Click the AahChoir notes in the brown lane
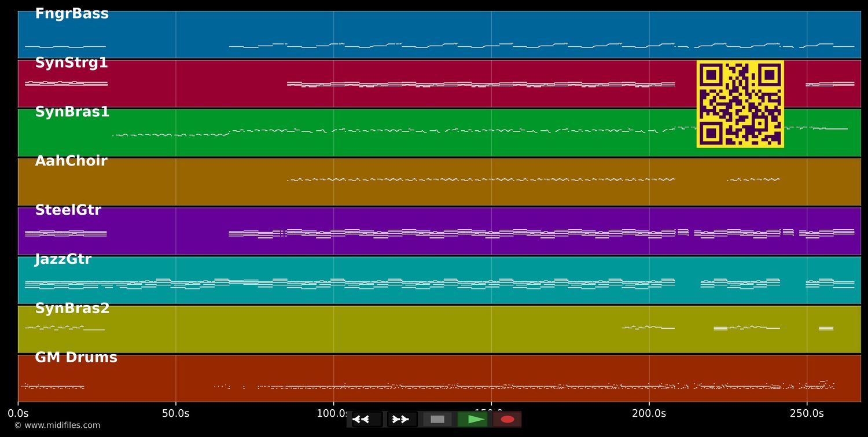The image size is (868, 437). [x=480, y=179]
